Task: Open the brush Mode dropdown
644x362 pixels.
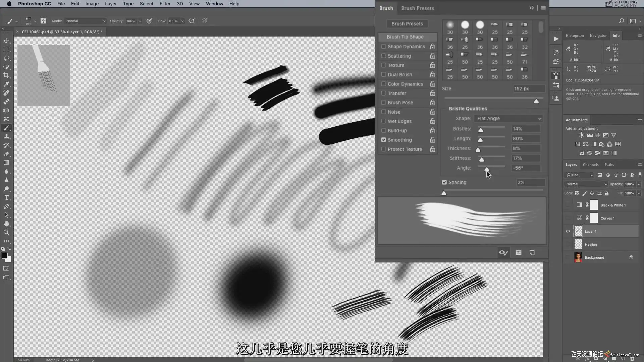Action: pos(85,21)
